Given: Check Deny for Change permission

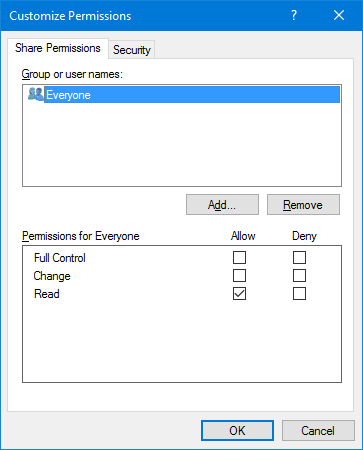Looking at the screenshot, I should (x=299, y=276).
